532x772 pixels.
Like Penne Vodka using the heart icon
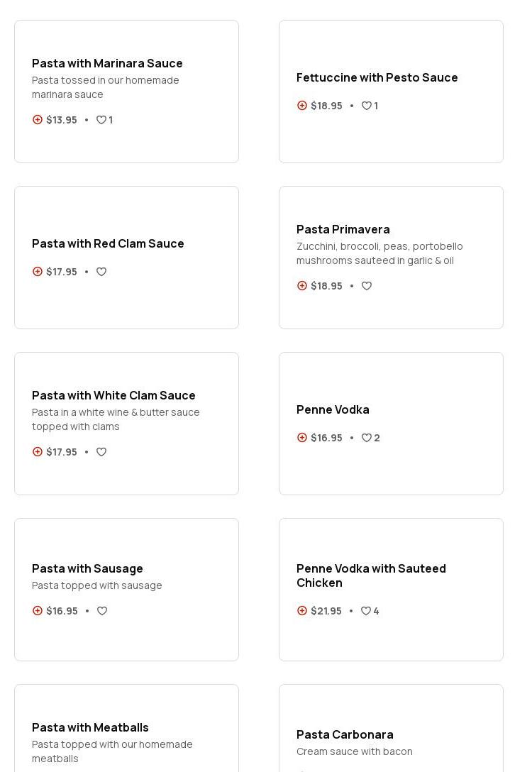pyautogui.click(x=367, y=438)
